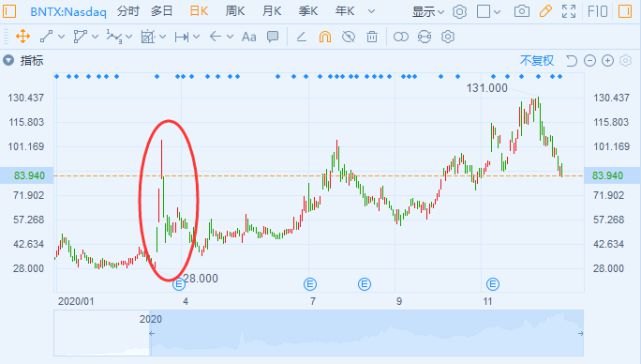641x364 pixels.
Task: Select the arrow annotation tool
Action: (215, 37)
